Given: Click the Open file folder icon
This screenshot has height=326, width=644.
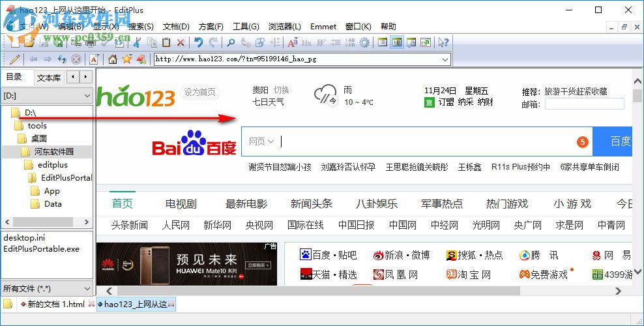Looking at the screenshot, I should coord(29,42).
